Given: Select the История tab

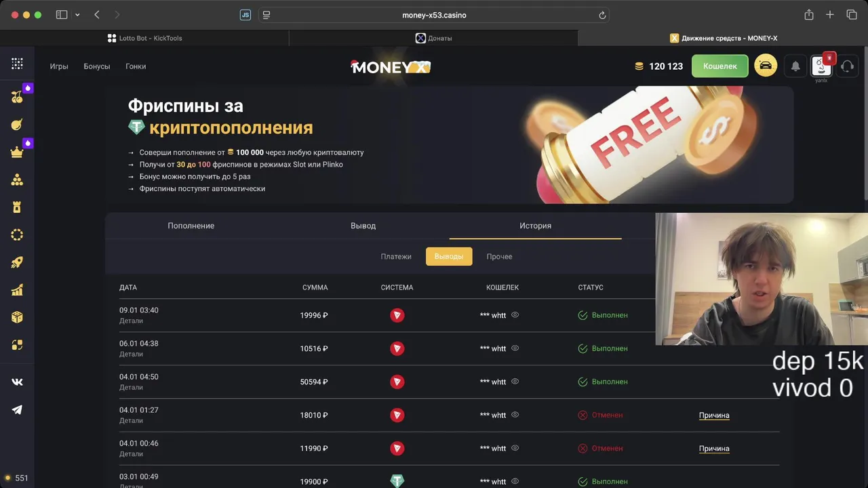Looking at the screenshot, I should point(536,226).
